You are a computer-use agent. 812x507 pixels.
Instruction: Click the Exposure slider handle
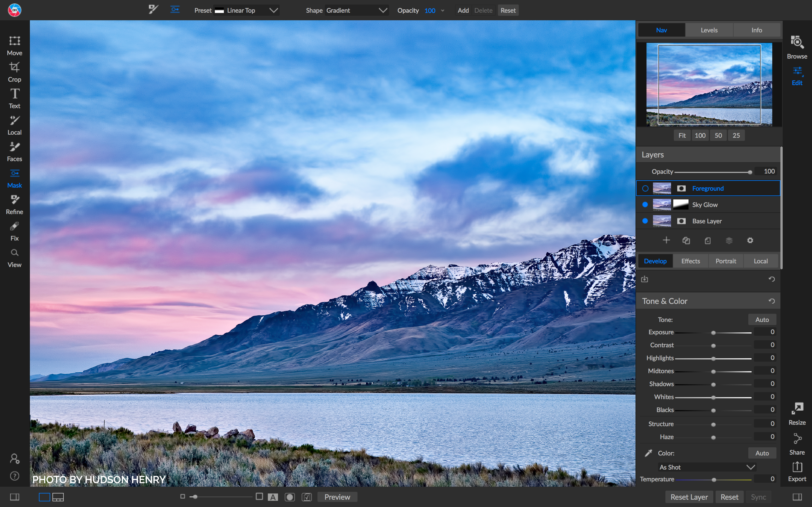tap(713, 333)
